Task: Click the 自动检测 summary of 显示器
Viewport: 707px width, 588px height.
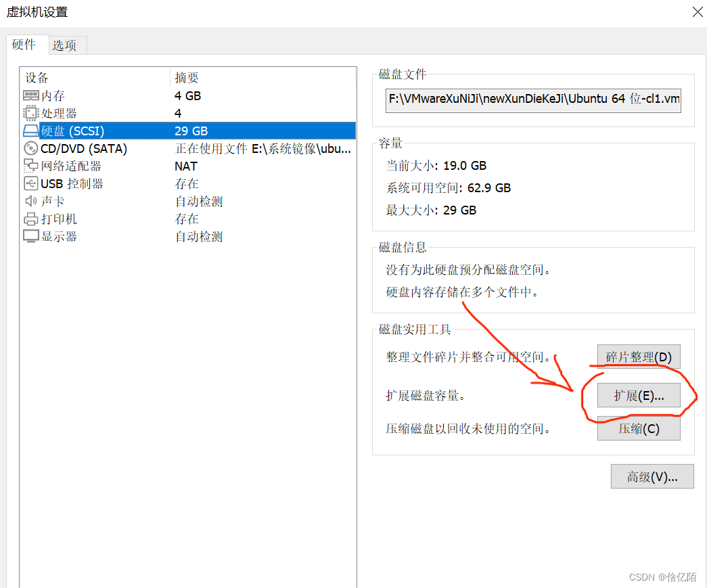Action: [199, 236]
